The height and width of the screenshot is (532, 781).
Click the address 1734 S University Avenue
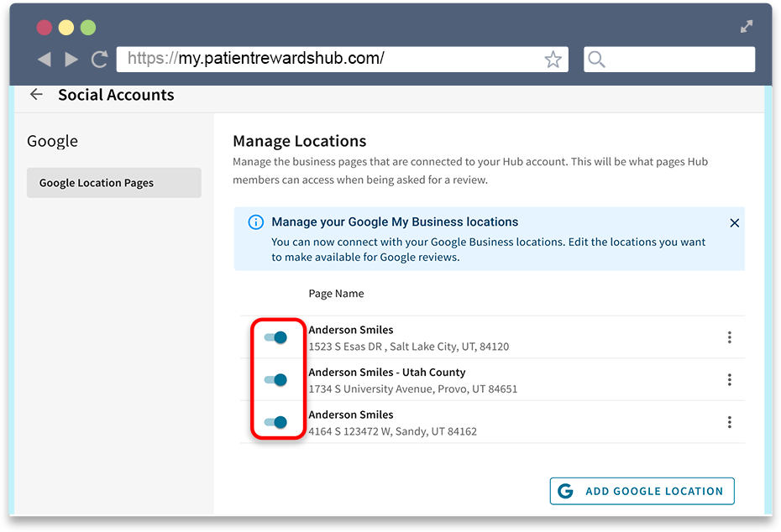(x=413, y=389)
